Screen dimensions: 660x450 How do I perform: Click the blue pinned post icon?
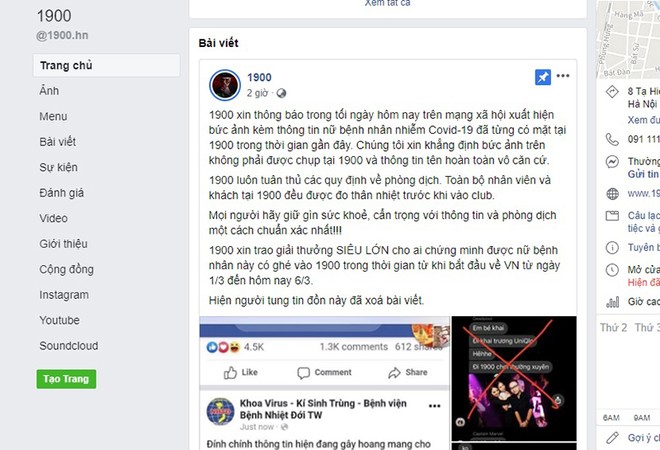(543, 77)
